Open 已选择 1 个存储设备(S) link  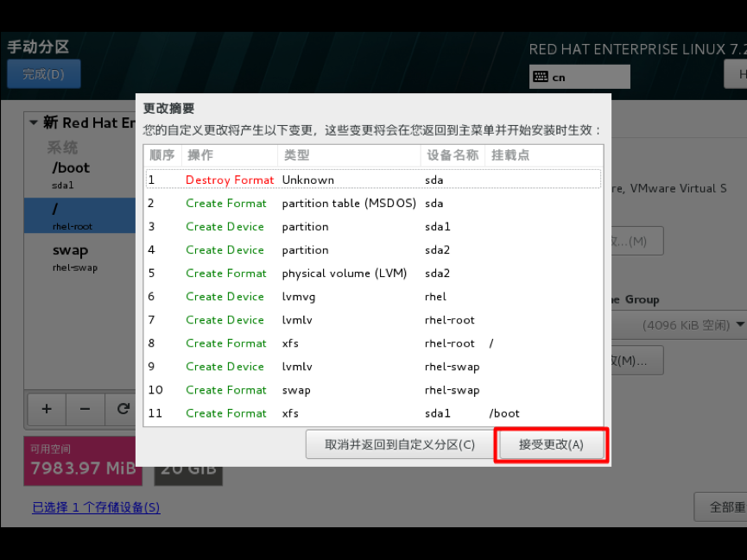(x=96, y=507)
